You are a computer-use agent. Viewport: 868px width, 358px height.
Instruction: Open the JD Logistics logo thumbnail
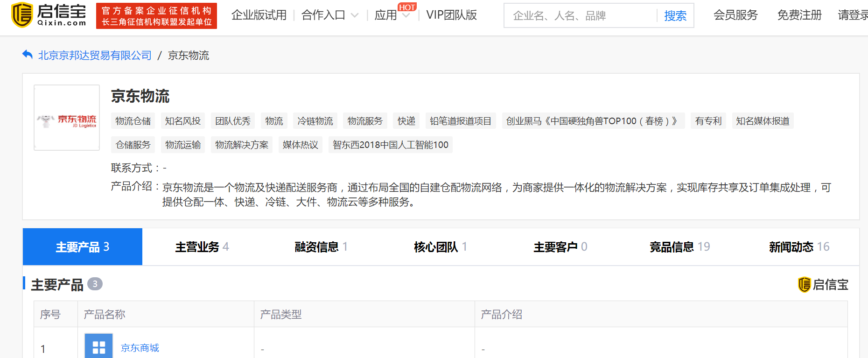67,118
